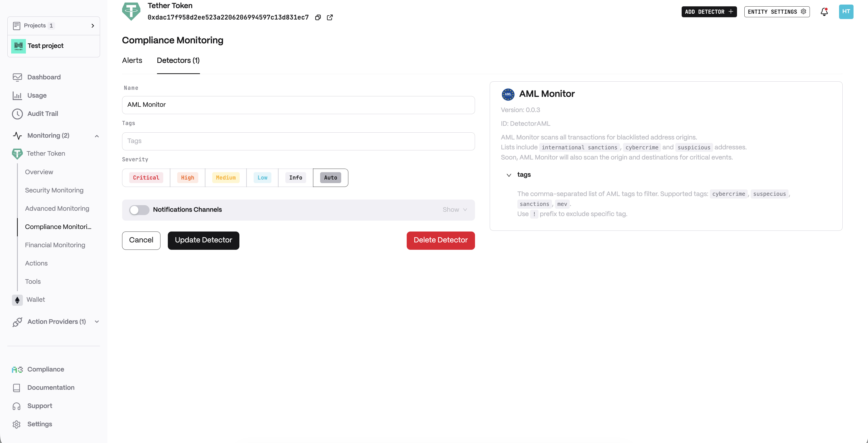Open Wallet entity with Ethereum icon
The height and width of the screenshot is (443, 868).
(17, 299)
